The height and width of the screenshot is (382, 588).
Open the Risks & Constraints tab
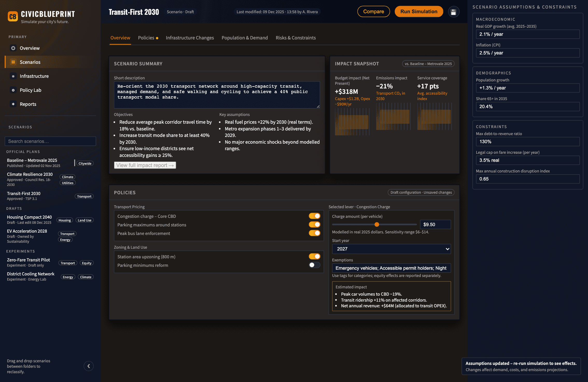296,38
